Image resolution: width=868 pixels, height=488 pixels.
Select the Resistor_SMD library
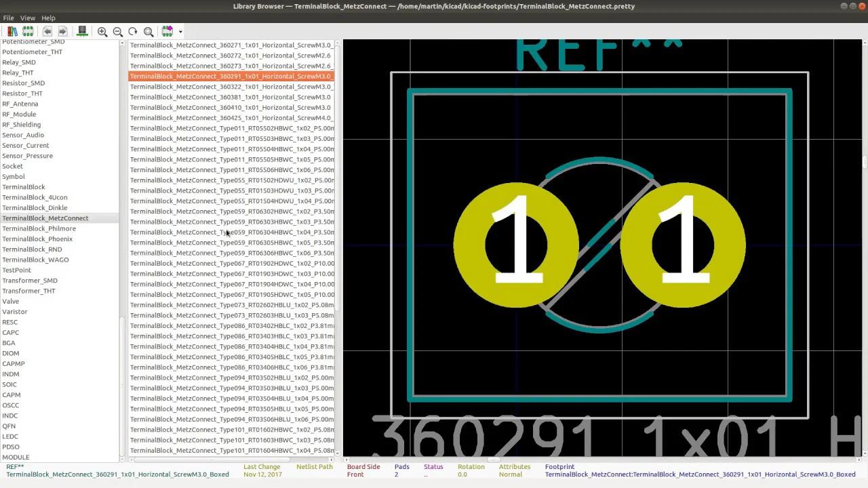click(x=24, y=83)
